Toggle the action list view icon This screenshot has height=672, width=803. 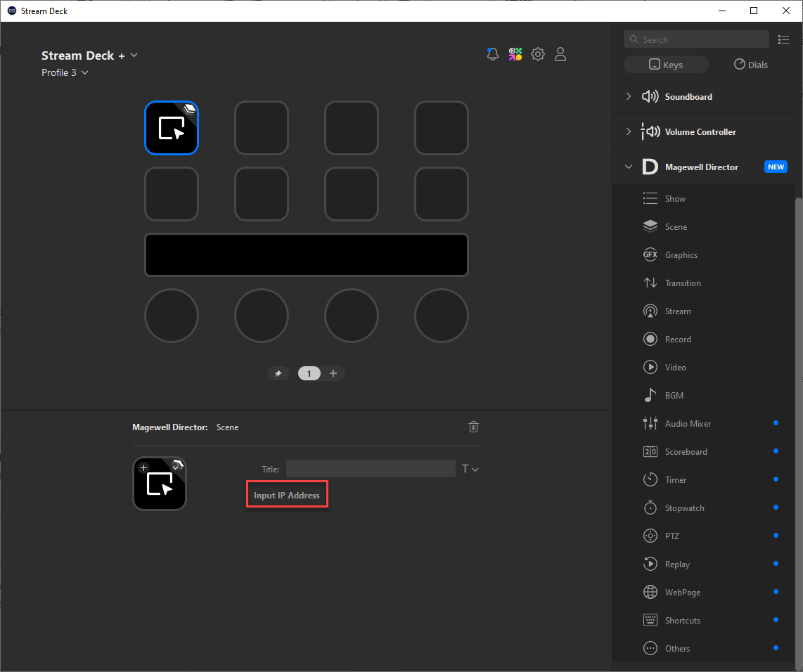[783, 39]
